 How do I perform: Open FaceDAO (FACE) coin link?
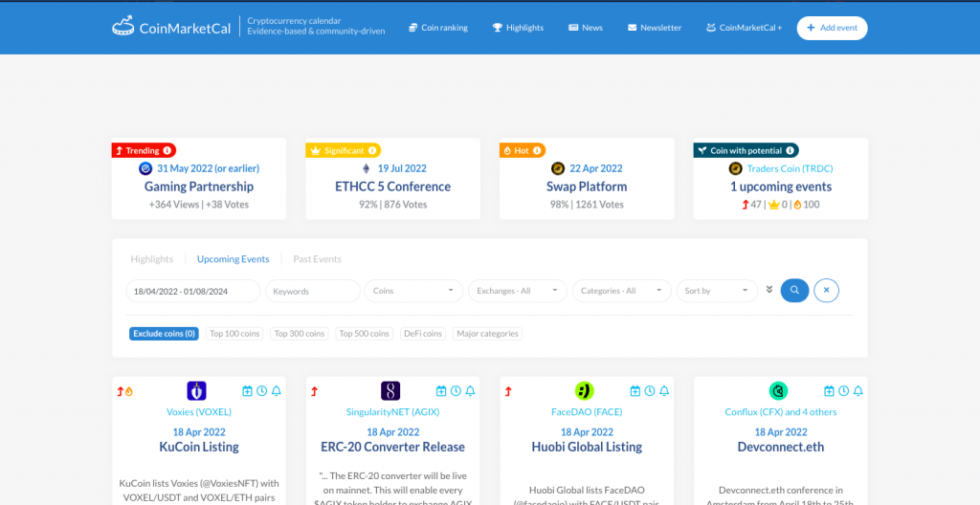(x=587, y=412)
